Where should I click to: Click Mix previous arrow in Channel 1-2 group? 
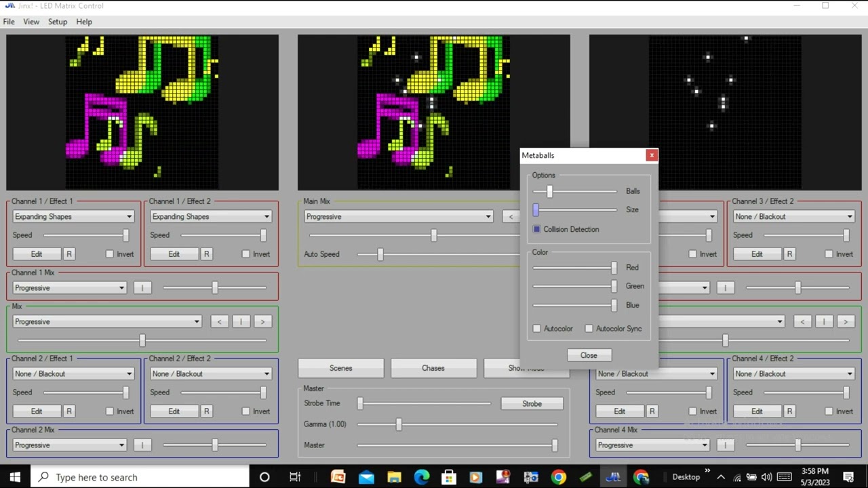tap(219, 322)
